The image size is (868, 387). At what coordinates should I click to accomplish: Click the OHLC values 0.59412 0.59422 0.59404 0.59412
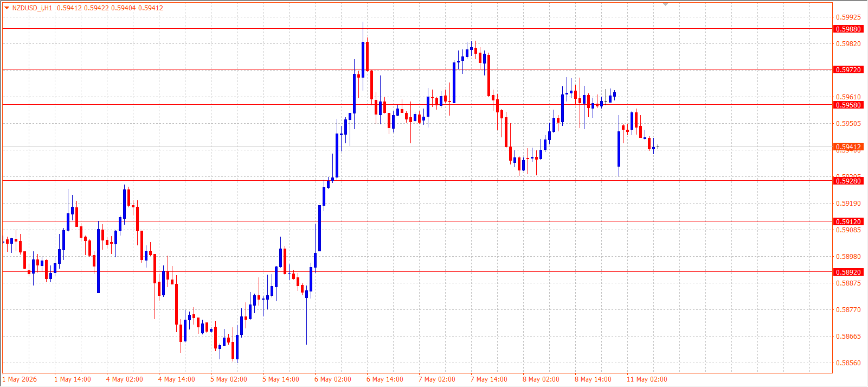[110, 8]
